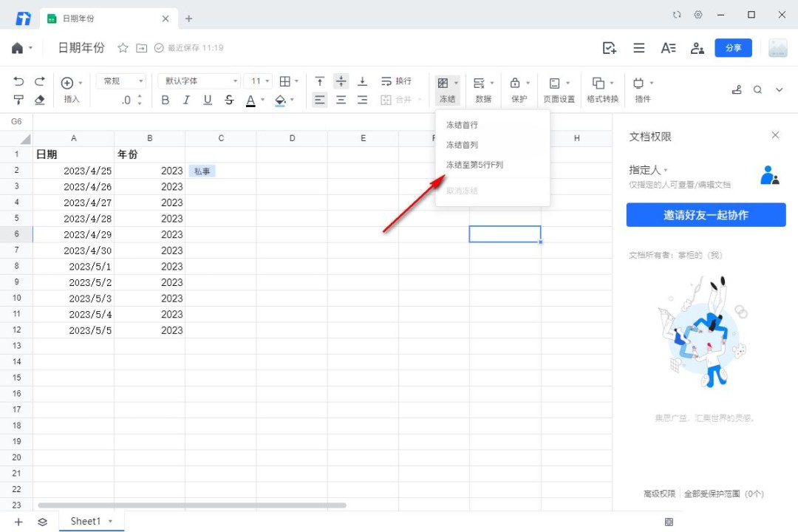Align cell content to top
This screenshot has height=532, width=798.
(319, 81)
